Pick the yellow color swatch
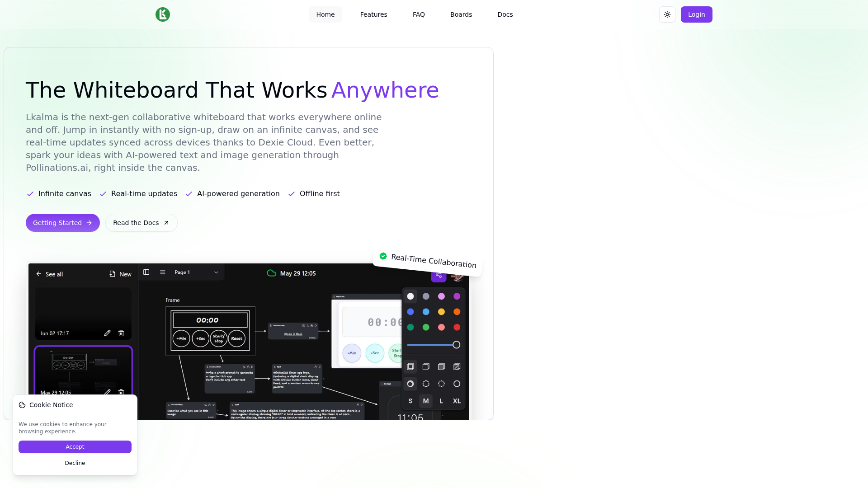Screen dimensions: 868x488 click(442, 312)
